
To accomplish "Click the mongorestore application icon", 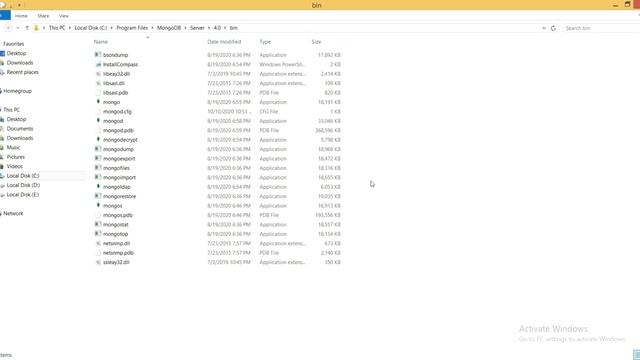I will pyautogui.click(x=98, y=196).
